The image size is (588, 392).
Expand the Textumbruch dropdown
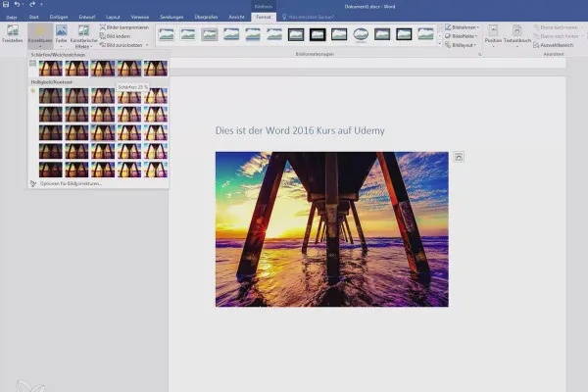pos(517,36)
